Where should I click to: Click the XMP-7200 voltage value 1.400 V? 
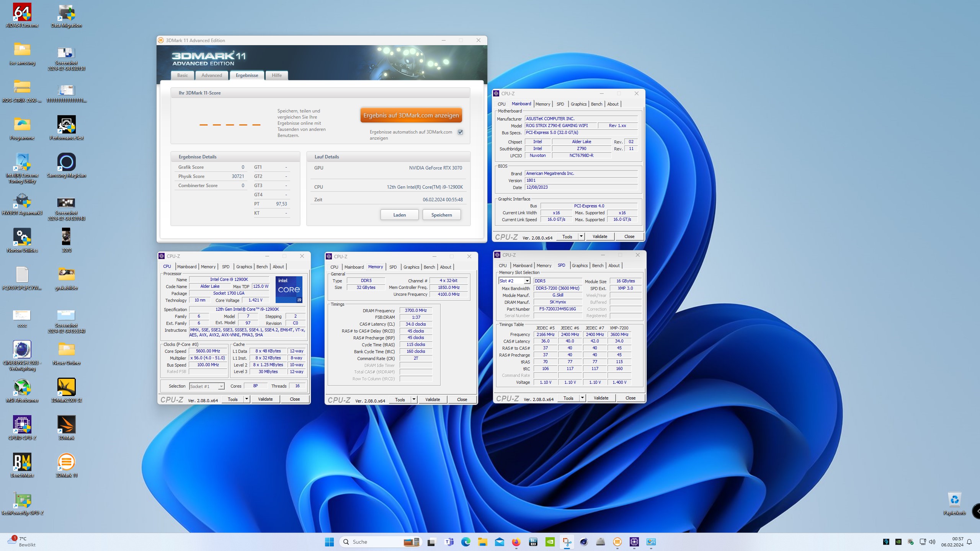(x=619, y=382)
